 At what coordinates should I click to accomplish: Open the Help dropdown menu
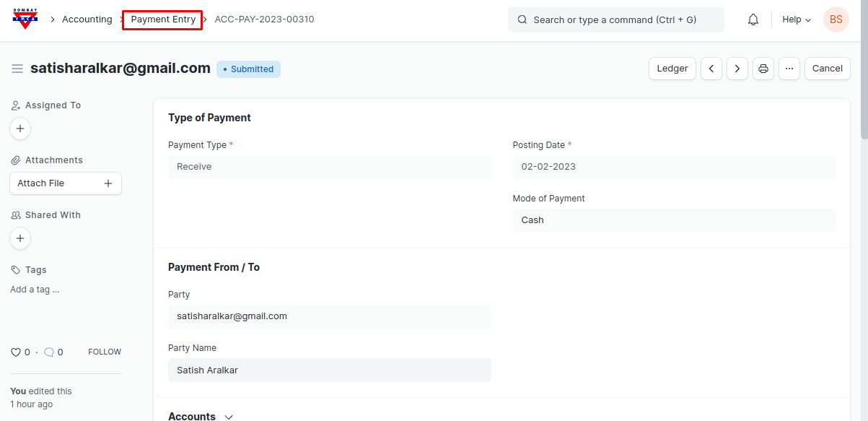click(x=797, y=19)
